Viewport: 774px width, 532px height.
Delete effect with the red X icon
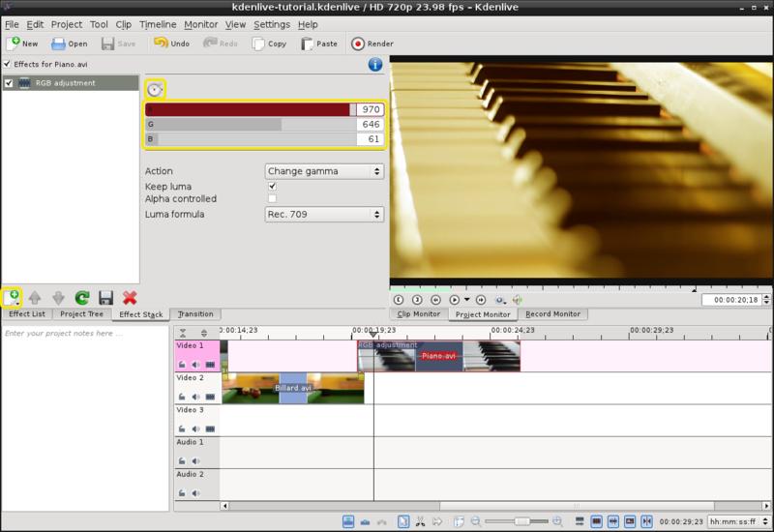(130, 298)
